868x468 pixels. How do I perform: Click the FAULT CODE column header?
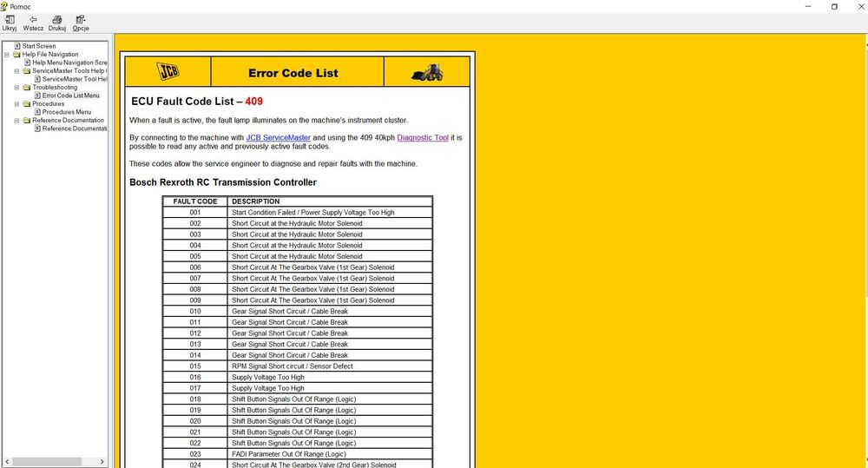coord(195,201)
